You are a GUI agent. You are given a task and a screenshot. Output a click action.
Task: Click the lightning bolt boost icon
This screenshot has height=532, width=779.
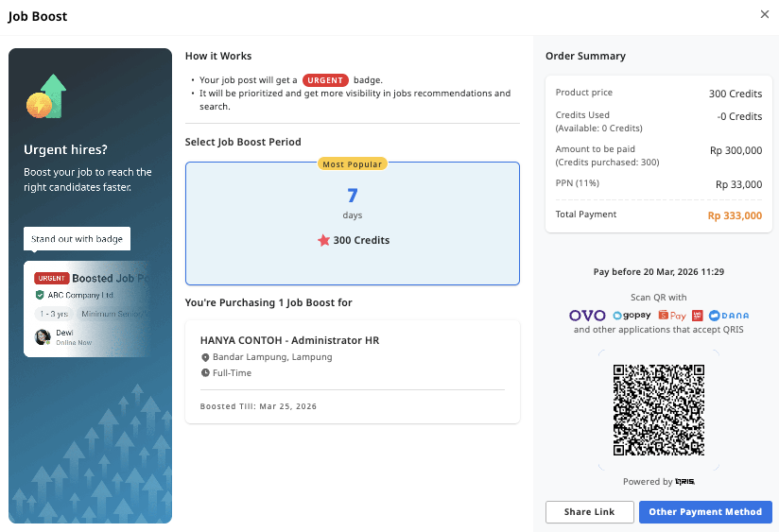(x=41, y=103)
